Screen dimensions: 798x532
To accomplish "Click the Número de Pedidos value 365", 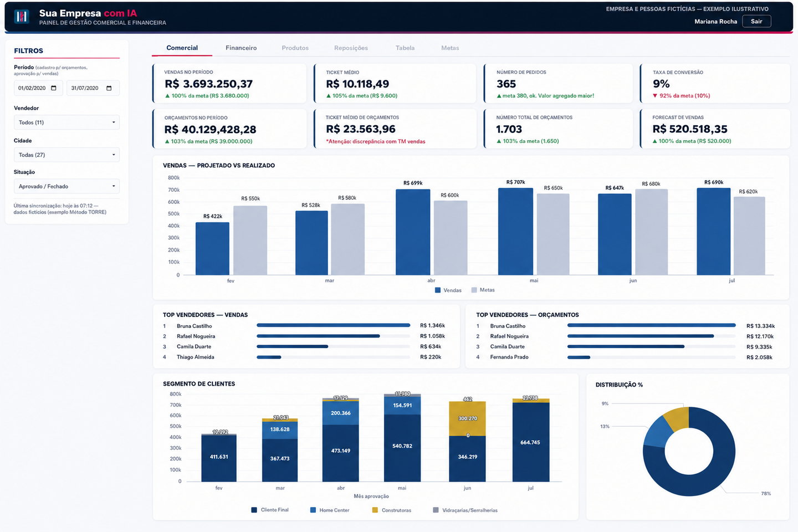I will tap(506, 84).
